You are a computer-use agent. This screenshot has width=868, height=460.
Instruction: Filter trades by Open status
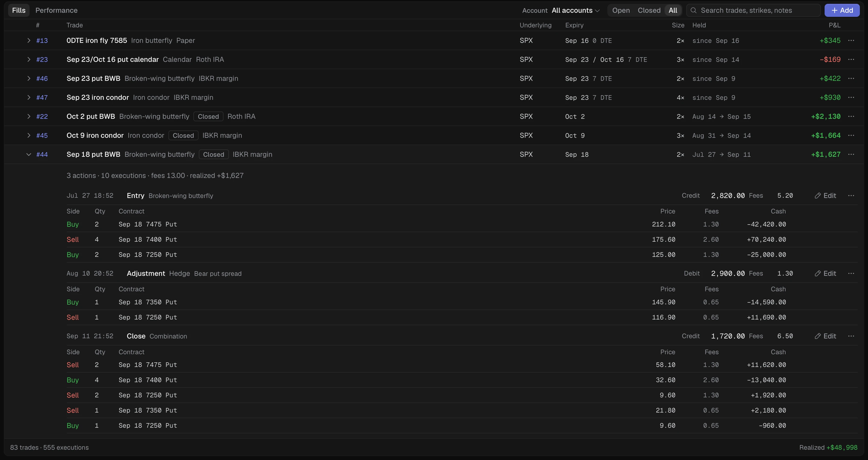pyautogui.click(x=621, y=11)
